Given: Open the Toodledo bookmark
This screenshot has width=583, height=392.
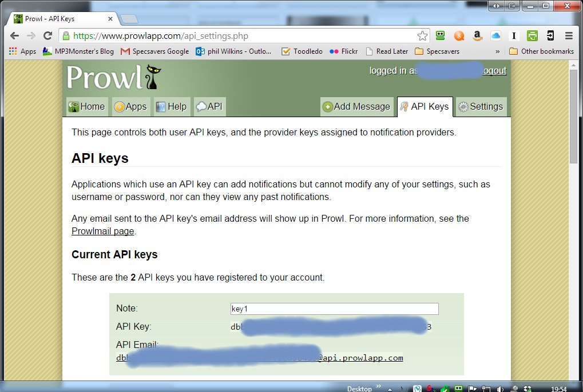Looking at the screenshot, I should 302,51.
